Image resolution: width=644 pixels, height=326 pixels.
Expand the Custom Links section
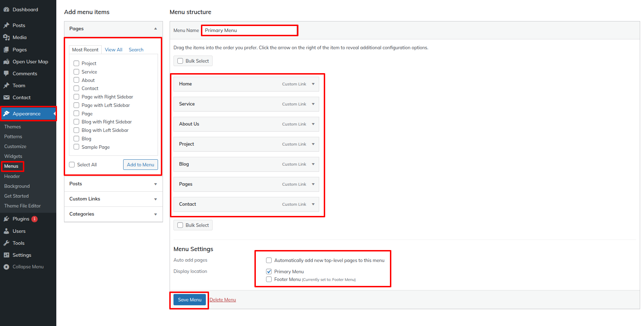pos(155,199)
